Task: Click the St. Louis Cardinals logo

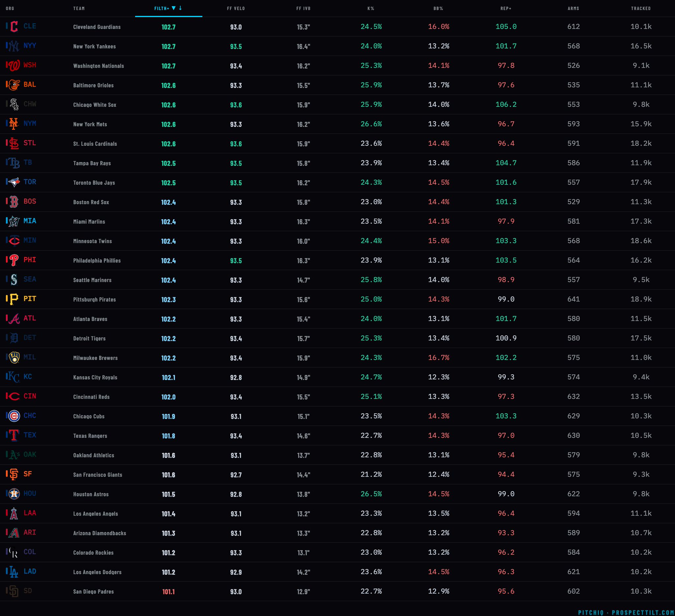Action: tap(14, 143)
